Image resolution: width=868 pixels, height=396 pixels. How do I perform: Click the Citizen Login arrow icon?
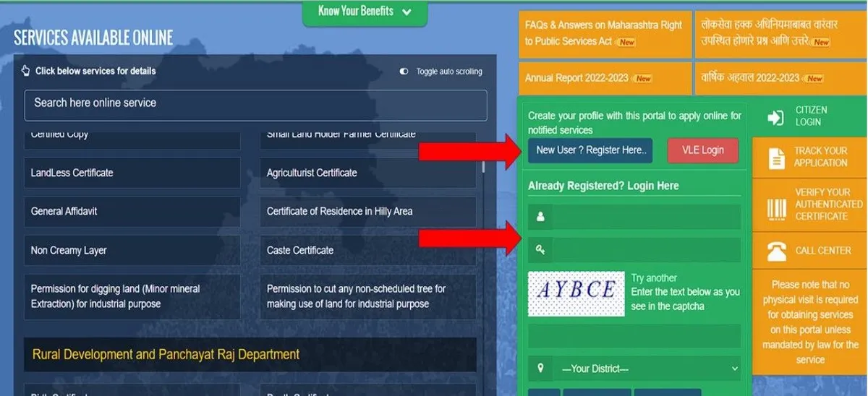click(x=775, y=117)
